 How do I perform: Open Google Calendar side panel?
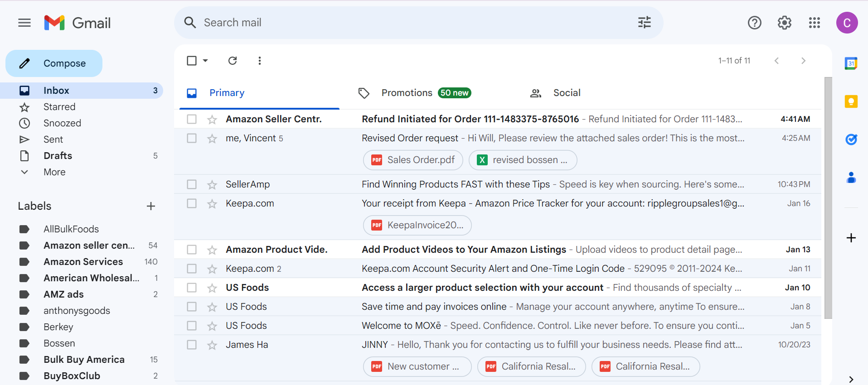pyautogui.click(x=851, y=63)
